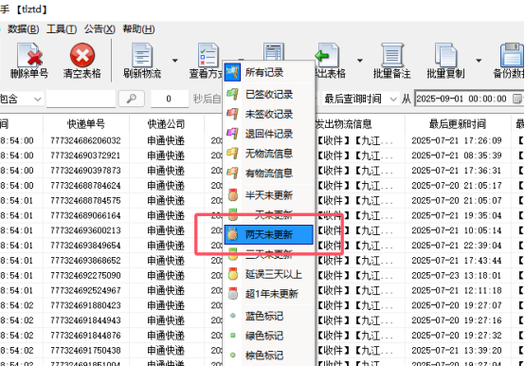Image resolution: width=525 pixels, height=366 pixels.
Task: Select 有物流信息 menu entry
Action: 269,173
